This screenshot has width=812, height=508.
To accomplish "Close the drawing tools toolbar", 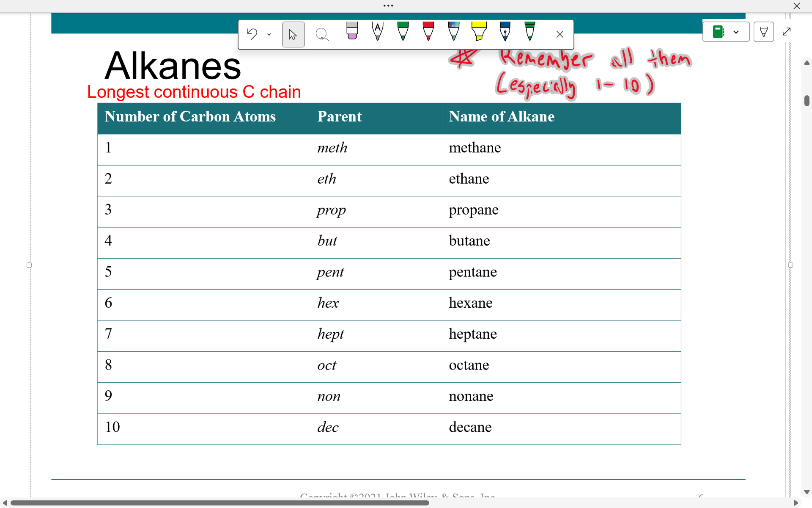I will [x=560, y=35].
